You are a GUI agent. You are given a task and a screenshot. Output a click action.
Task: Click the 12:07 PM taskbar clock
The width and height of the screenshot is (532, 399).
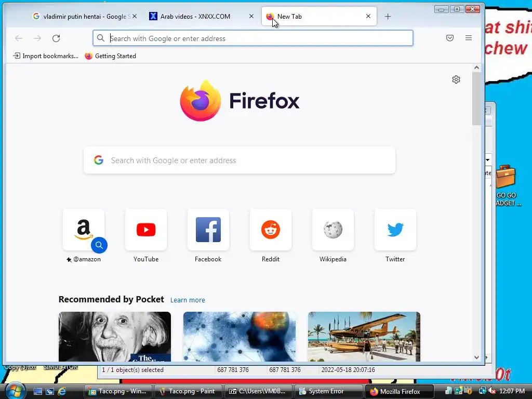coord(512,391)
